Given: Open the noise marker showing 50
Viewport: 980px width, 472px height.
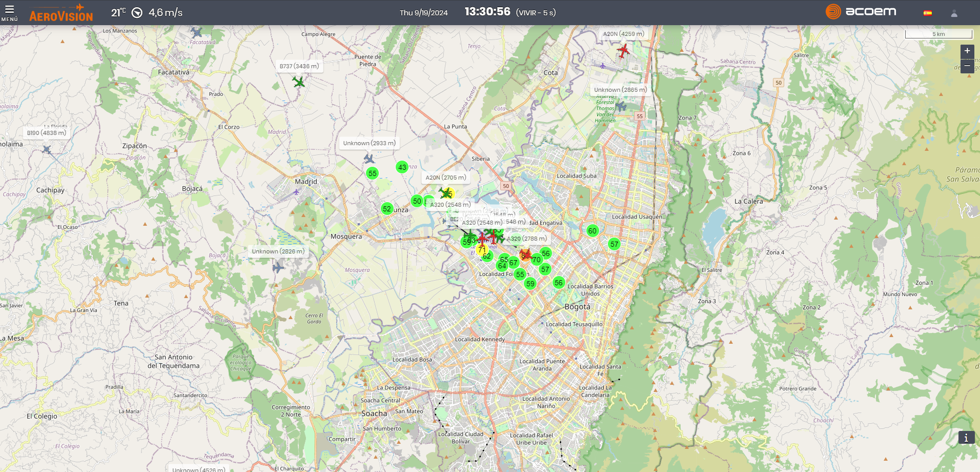Looking at the screenshot, I should [417, 201].
